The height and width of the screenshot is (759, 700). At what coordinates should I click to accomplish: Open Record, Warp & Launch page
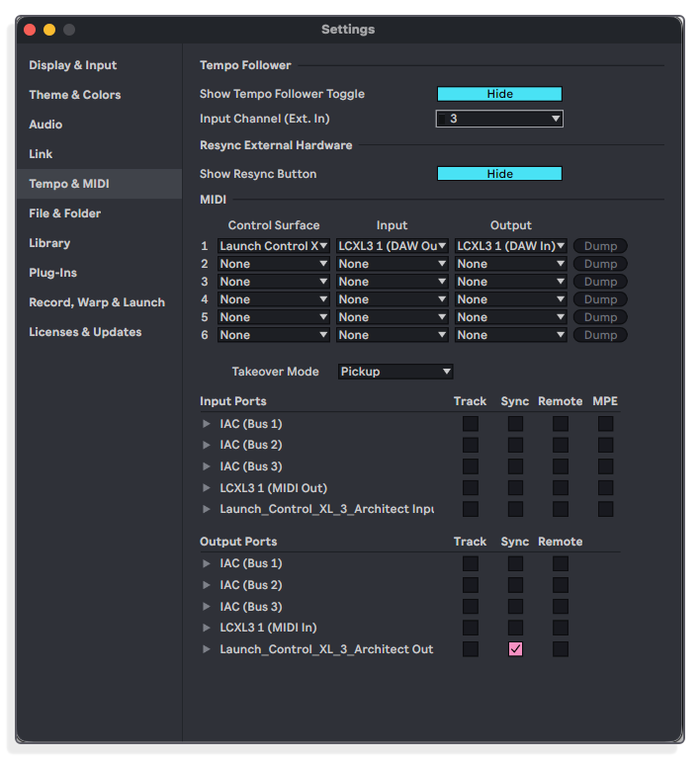click(x=97, y=302)
